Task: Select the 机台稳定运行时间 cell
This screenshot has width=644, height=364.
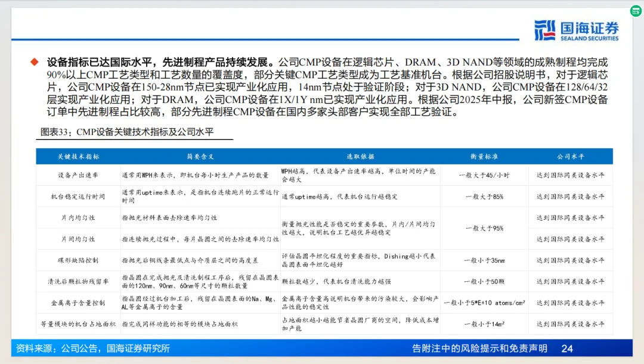Action: [78, 197]
